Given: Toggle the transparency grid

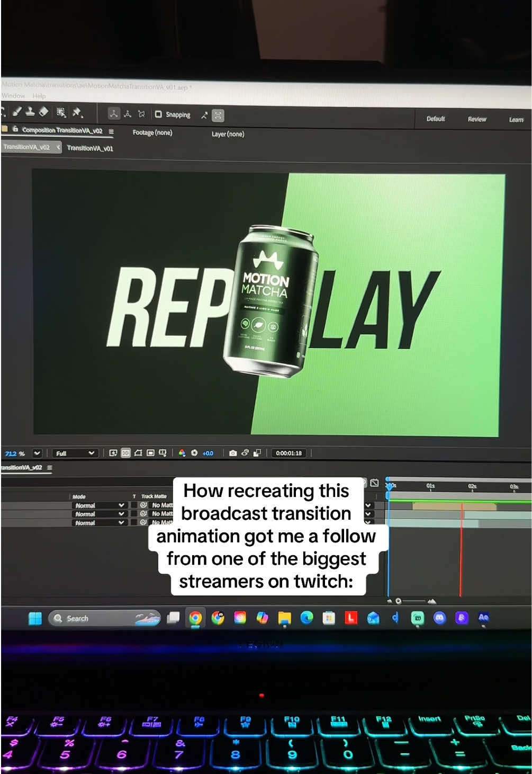Looking at the screenshot, I should click(125, 453).
